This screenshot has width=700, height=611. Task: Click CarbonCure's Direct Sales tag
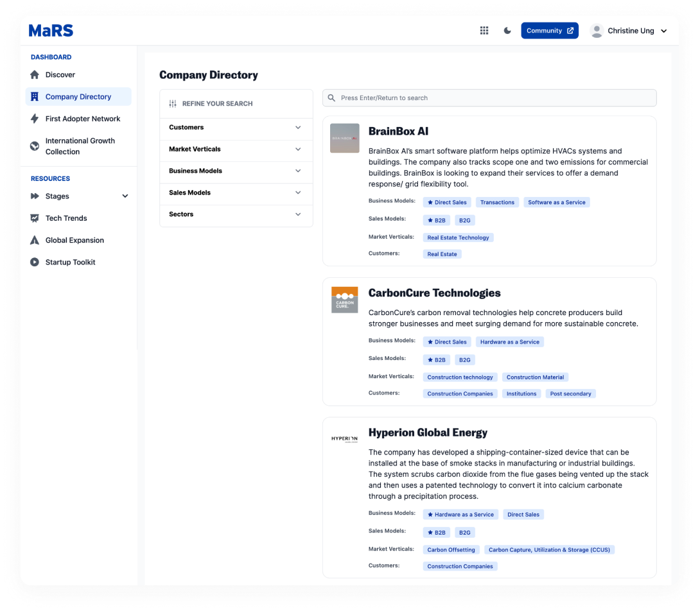tap(447, 342)
